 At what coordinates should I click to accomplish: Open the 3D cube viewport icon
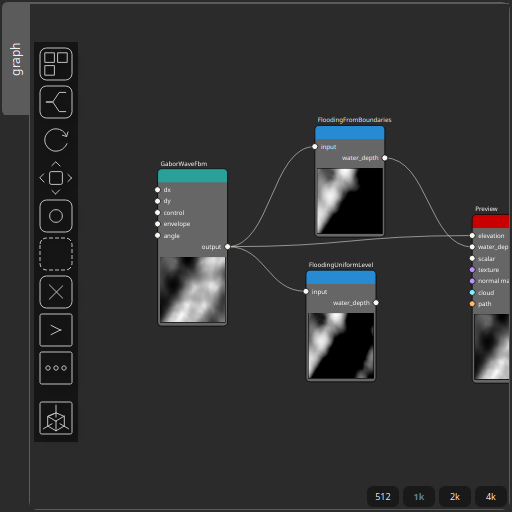(56, 418)
